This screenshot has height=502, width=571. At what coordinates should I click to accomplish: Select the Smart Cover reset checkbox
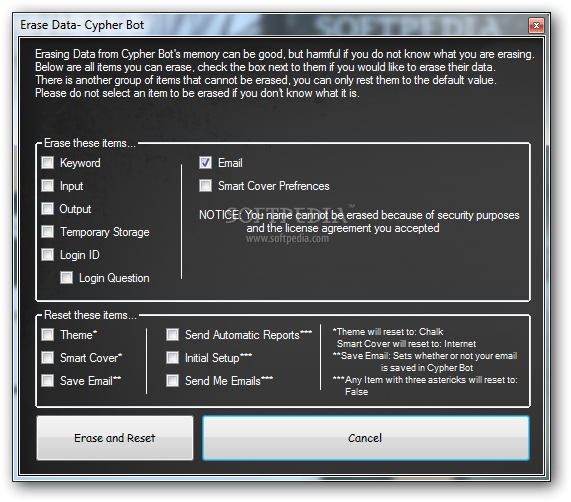tap(48, 357)
